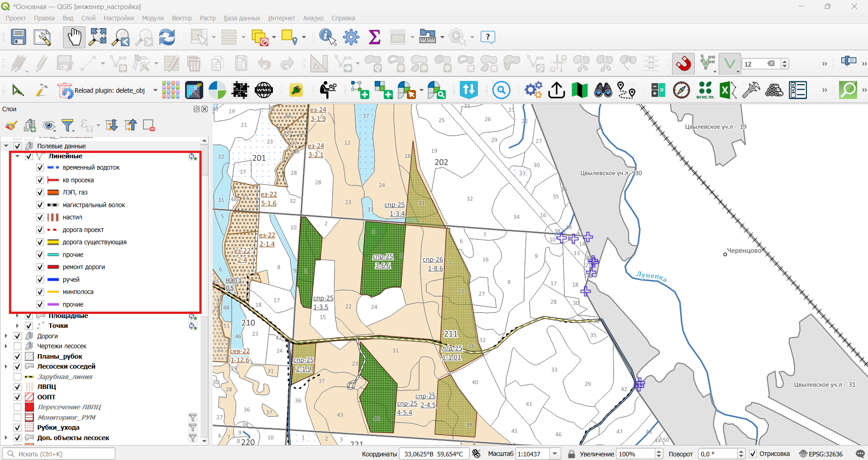868x460 pixels.
Task: Toggle the Отрисовка render checkbox
Action: tap(753, 454)
